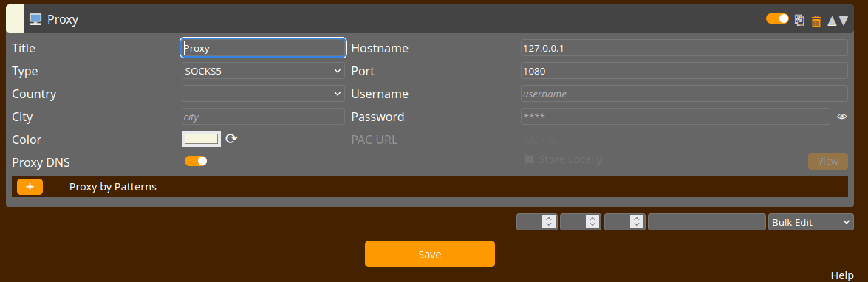Expand the Proxy by Patterns section

[430, 187]
